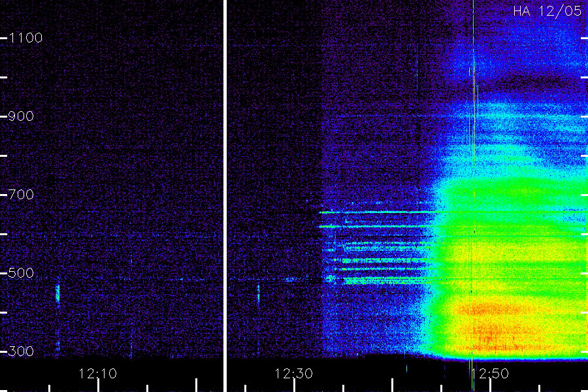Click the 500 frequency axis label
The height and width of the screenshot is (392, 588).
click(x=21, y=273)
